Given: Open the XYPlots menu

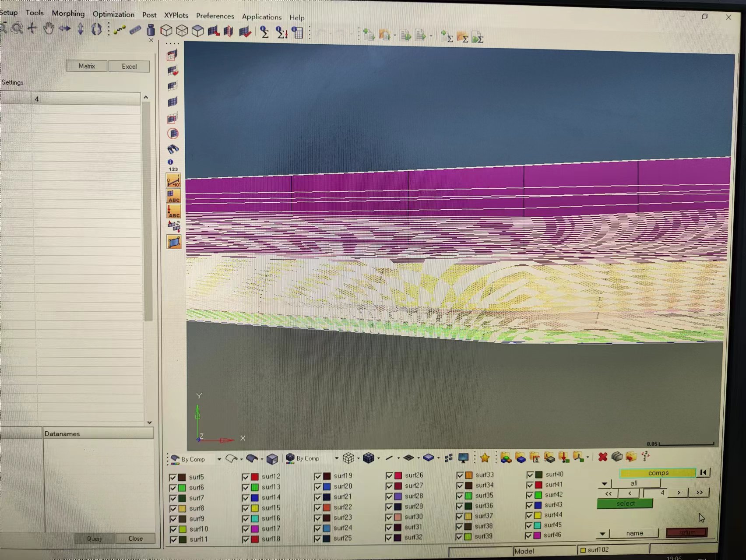Looking at the screenshot, I should pyautogui.click(x=176, y=15).
